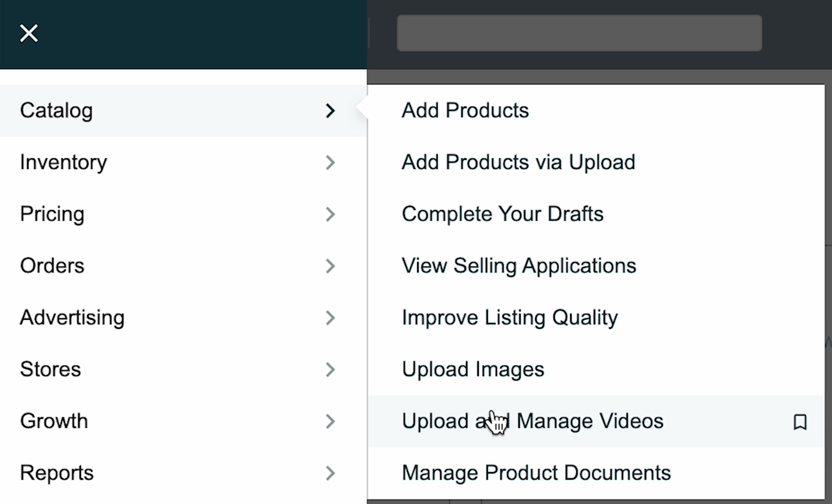
Task: Go to View Selling Applications
Action: pos(518,266)
